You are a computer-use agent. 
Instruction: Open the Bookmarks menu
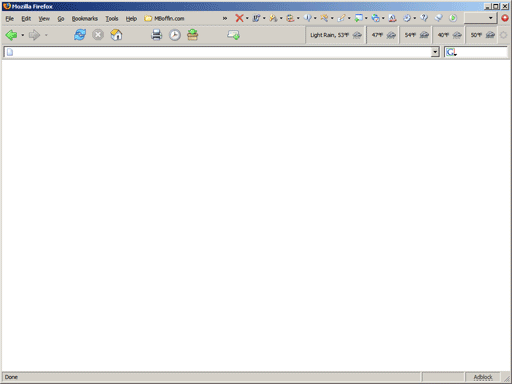point(85,19)
